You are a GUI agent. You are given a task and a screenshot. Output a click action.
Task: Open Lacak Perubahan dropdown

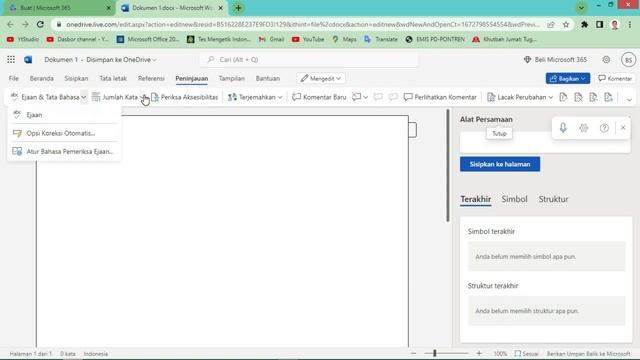pos(520,97)
